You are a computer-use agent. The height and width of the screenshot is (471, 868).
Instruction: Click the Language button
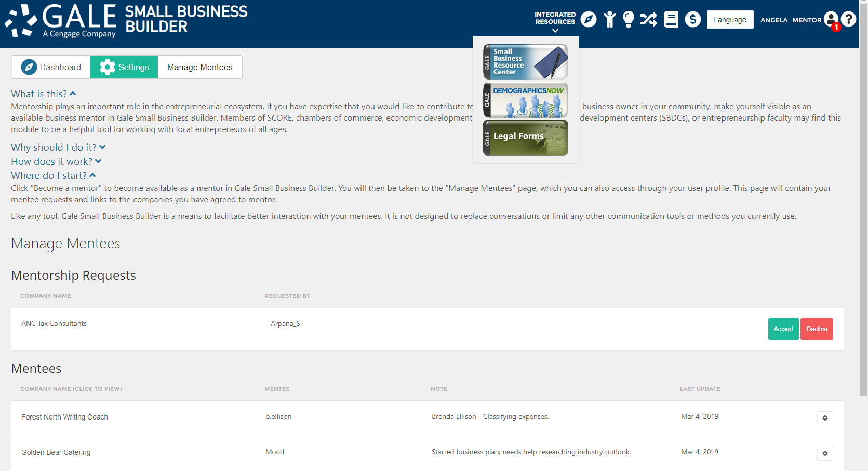pos(730,20)
